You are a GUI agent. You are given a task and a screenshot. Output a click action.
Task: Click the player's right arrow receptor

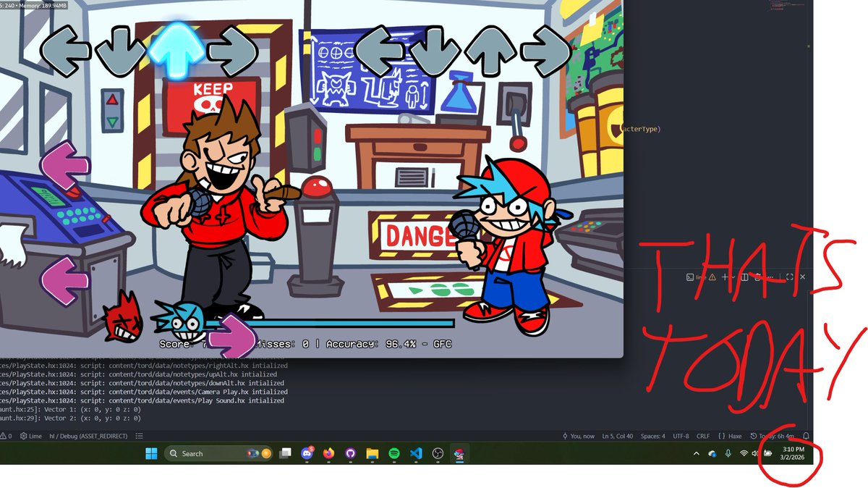click(x=547, y=52)
